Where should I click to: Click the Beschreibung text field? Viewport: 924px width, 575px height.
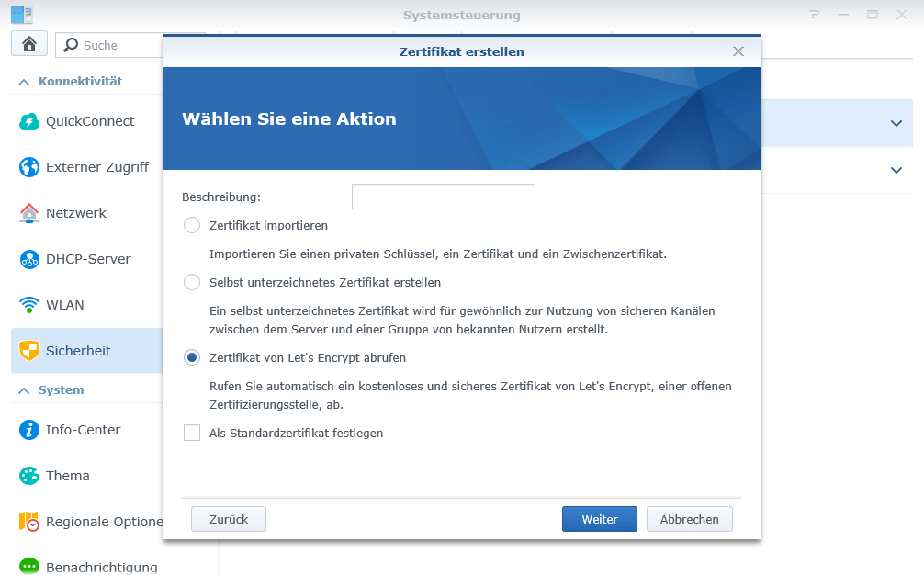click(443, 197)
